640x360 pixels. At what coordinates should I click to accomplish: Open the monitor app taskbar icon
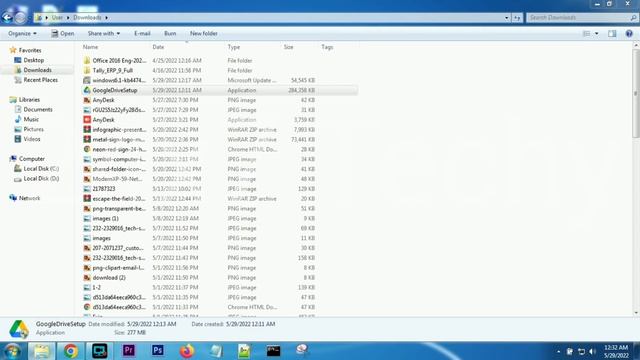(100, 351)
